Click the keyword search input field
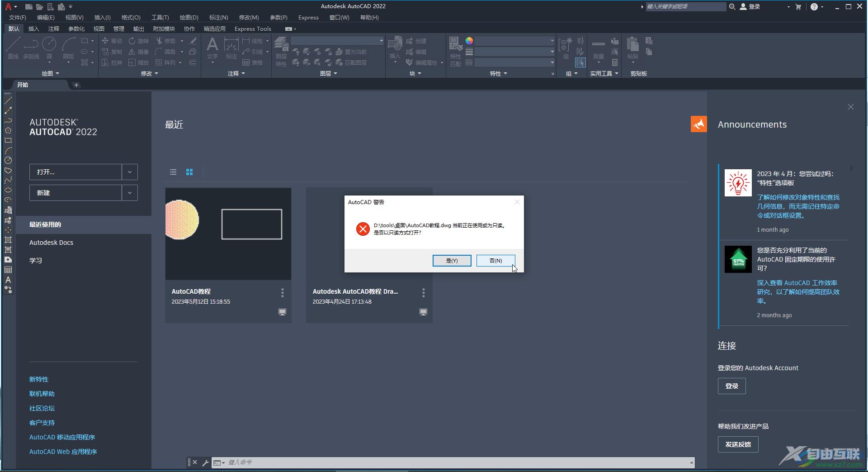This screenshot has width=868, height=472. click(685, 6)
